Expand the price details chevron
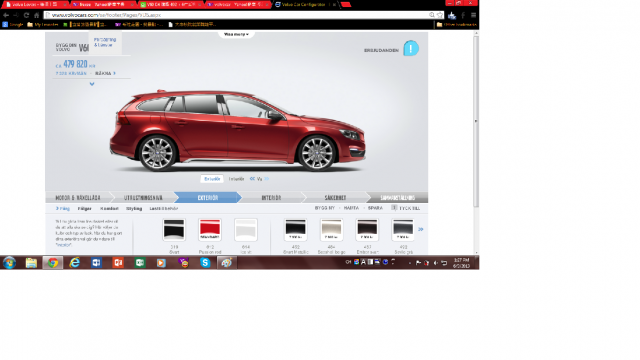 point(92,84)
